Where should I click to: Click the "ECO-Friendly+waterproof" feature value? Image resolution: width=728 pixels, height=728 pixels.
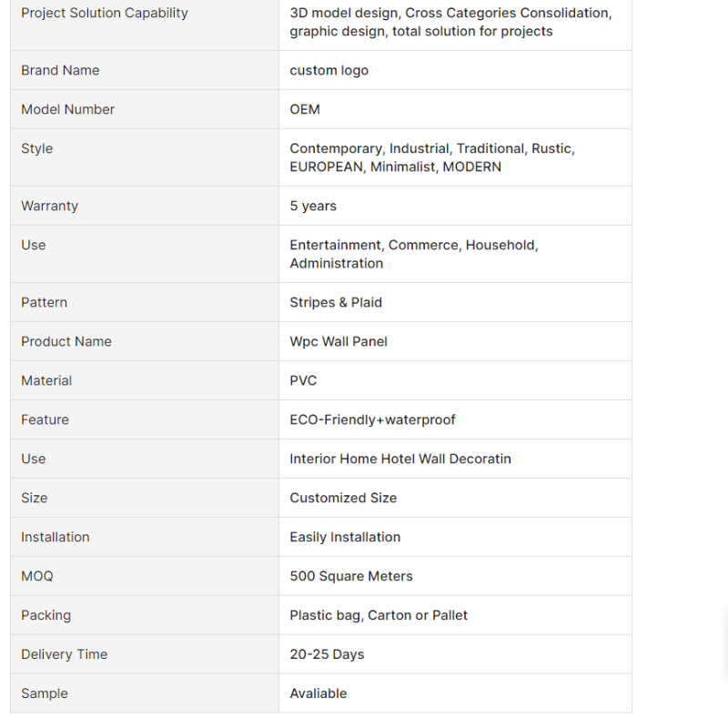(372, 420)
